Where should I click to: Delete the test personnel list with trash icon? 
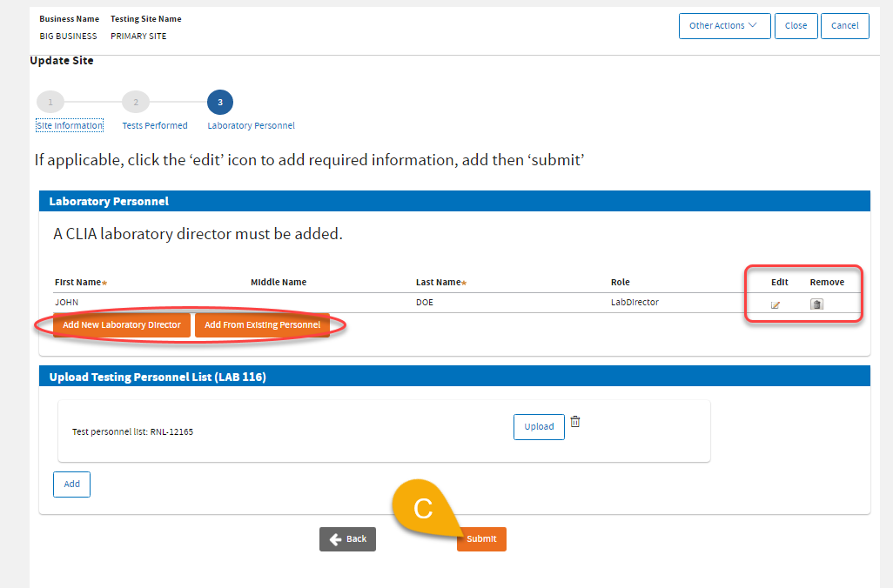pyautogui.click(x=575, y=422)
